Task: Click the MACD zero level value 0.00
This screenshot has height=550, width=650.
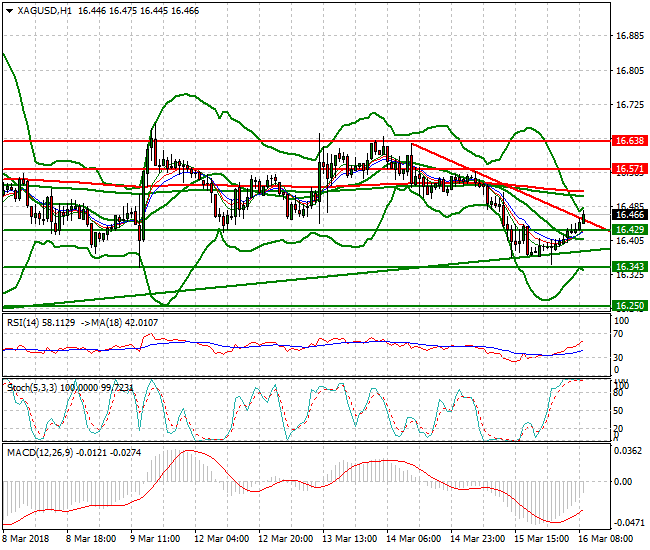Action: (623, 482)
